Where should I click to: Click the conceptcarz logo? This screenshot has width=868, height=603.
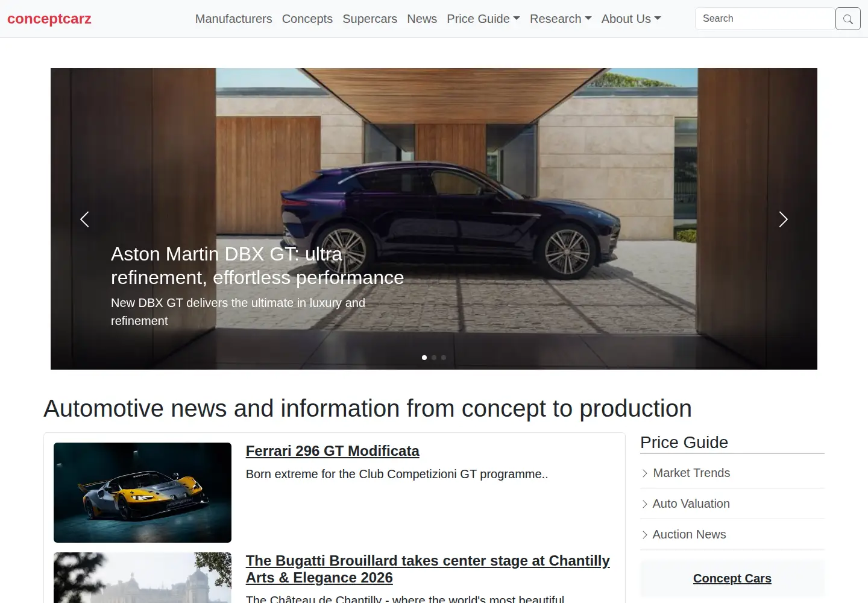49,19
